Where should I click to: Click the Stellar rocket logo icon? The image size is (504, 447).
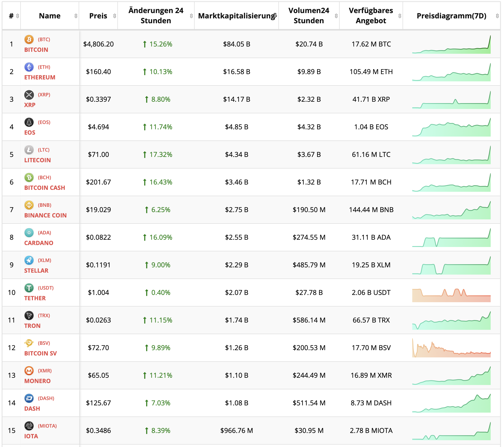(x=29, y=260)
